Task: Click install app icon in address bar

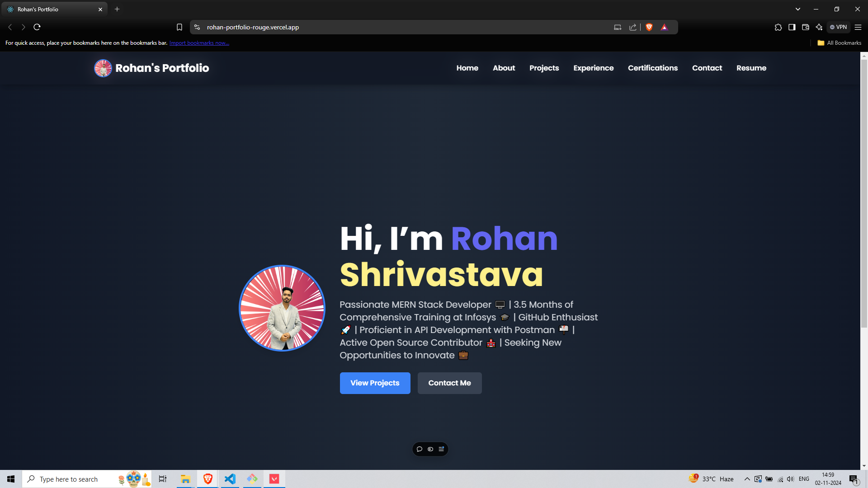Action: point(618,27)
